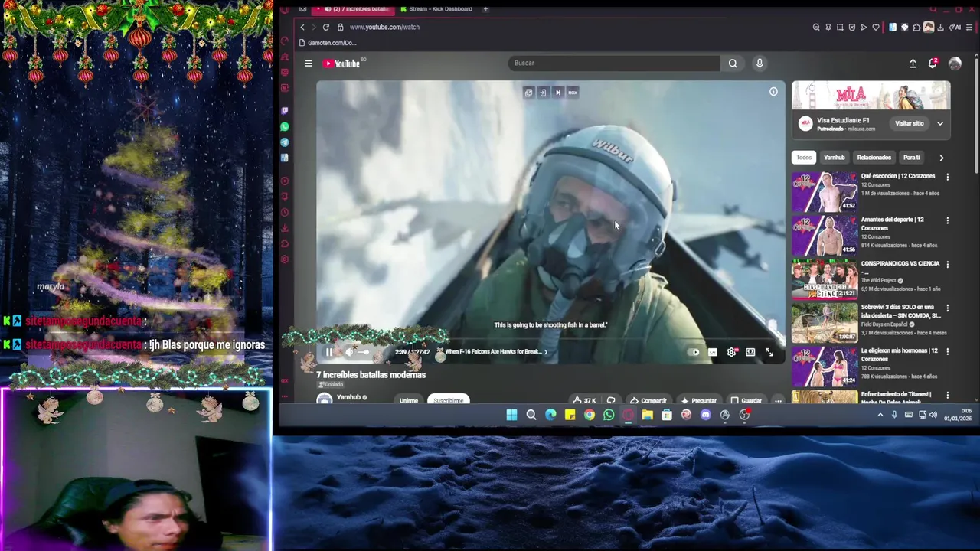The image size is (980, 551).
Task: Open a new browser tab with plus
Action: pyautogui.click(x=485, y=9)
